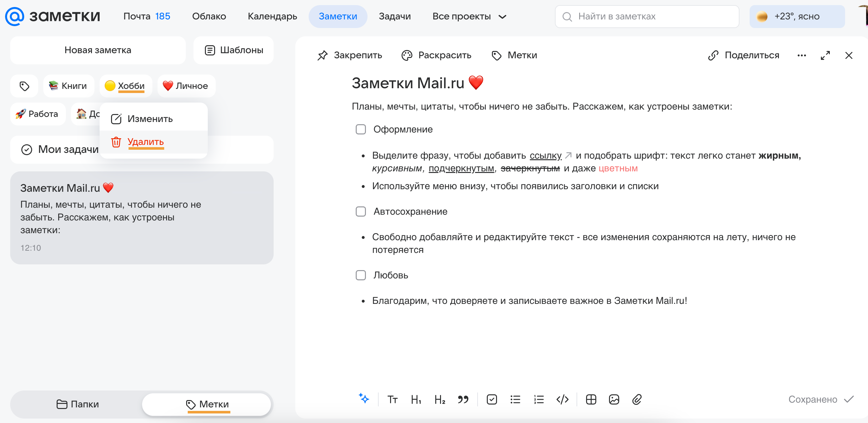The image size is (868, 423).
Task: Check the Оформление checkbox
Action: [x=360, y=129]
